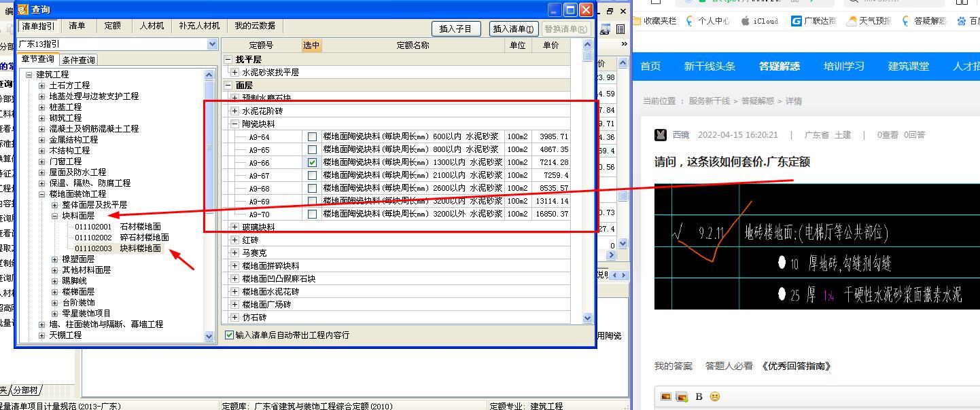Click the notepad icon beside the calculator icon

(620, 29)
